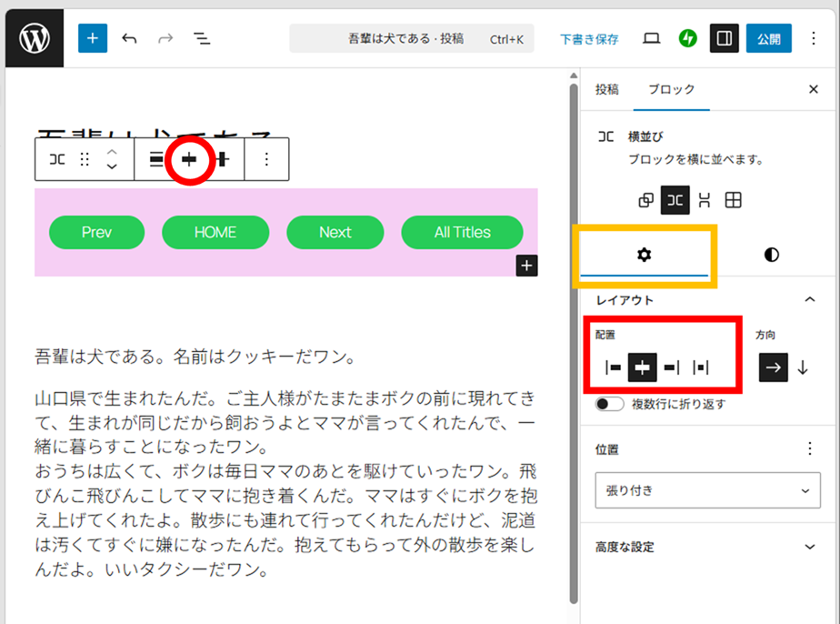Image resolution: width=840 pixels, height=624 pixels.
Task: Click 下書き保存 to save draft
Action: point(589,39)
